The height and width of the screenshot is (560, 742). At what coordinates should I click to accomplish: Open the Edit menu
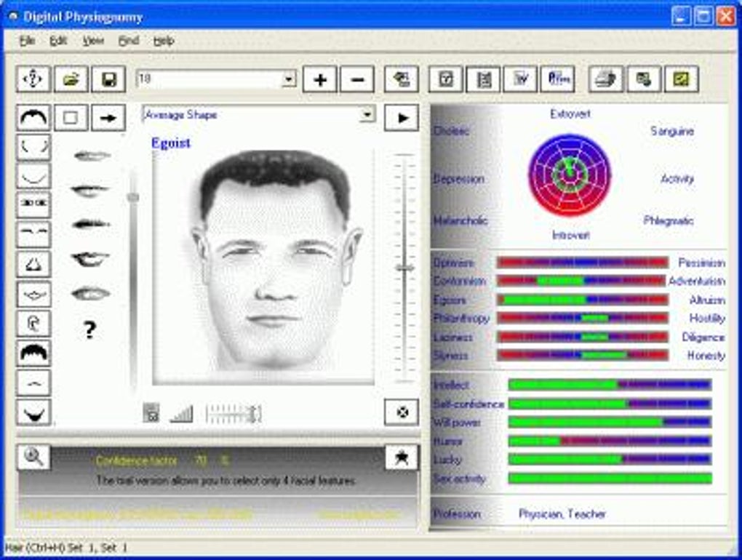[58, 41]
